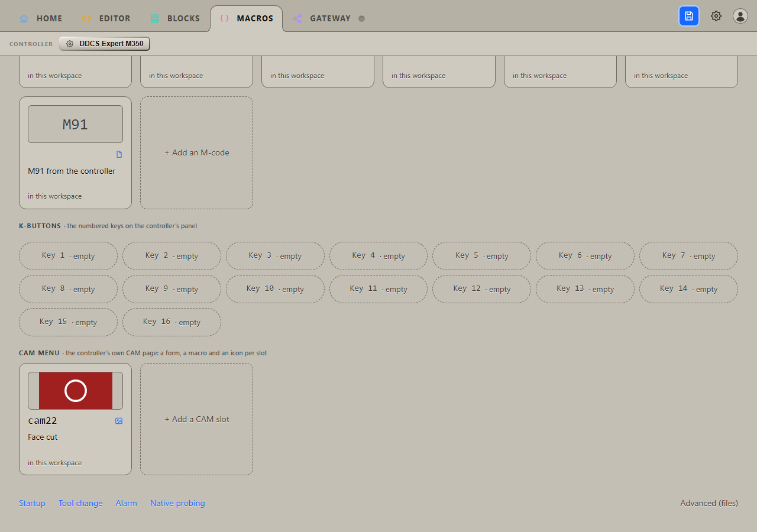Screen dimensions: 757x532
Task: Open the Native probing link
Action: pyautogui.click(x=177, y=503)
